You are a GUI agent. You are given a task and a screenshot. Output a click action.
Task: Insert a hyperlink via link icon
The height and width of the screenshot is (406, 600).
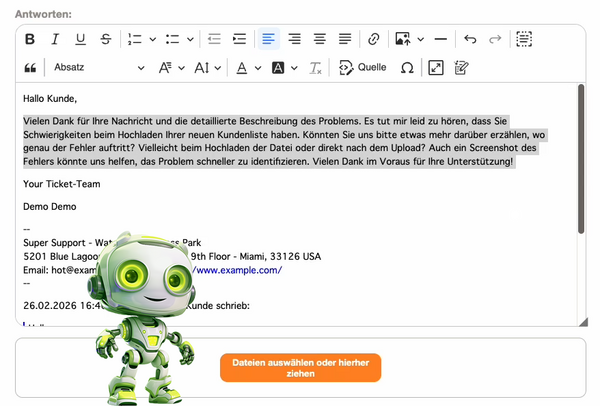coord(374,39)
